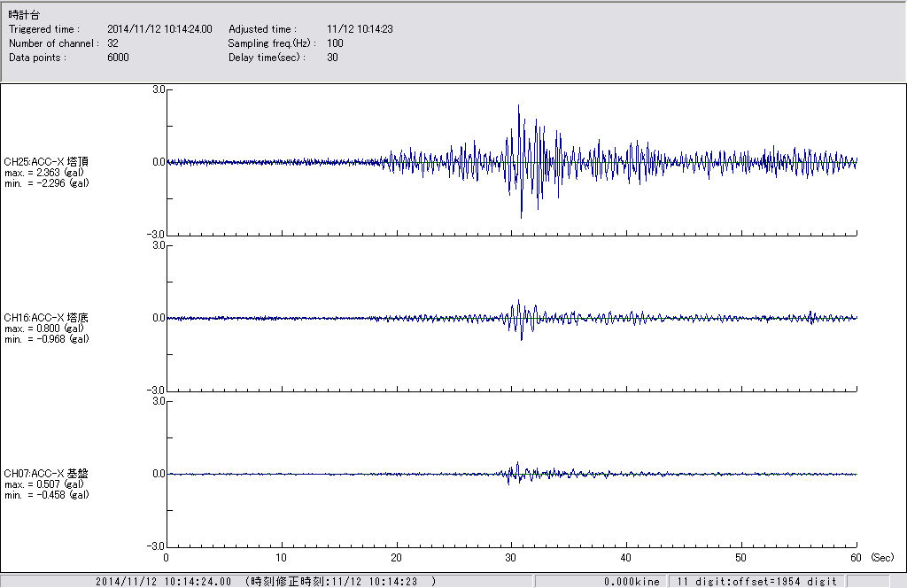907x588 pixels.
Task: Click the Data points value 6000
Action: click(x=118, y=58)
